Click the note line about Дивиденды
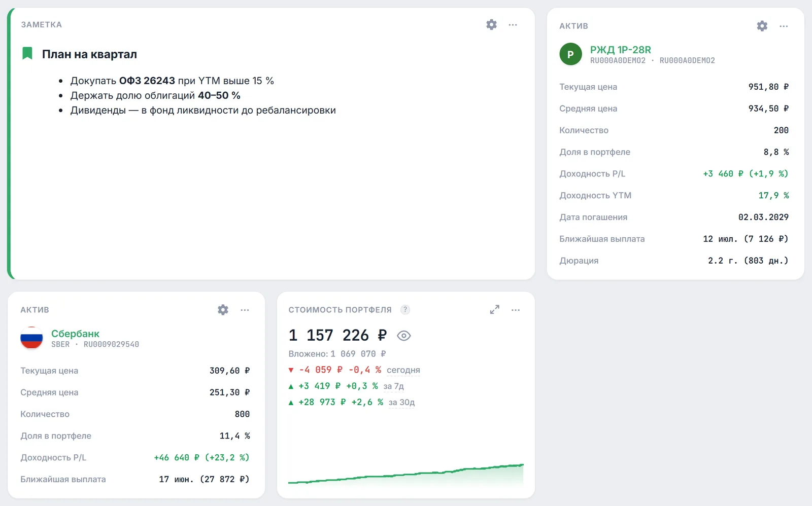The image size is (812, 506). [x=203, y=110]
